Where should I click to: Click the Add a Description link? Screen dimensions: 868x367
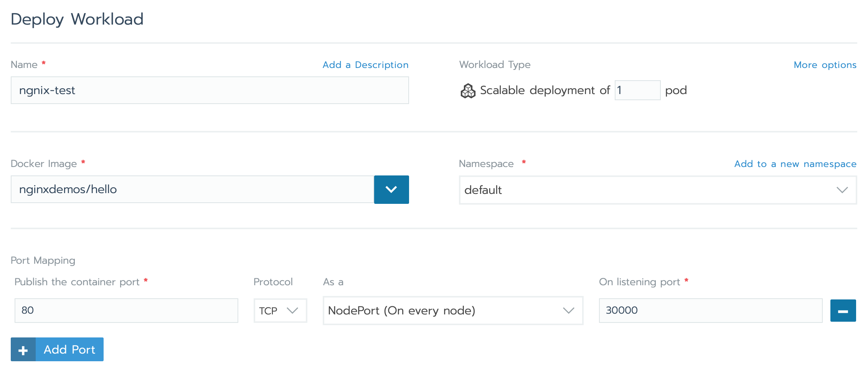365,65
